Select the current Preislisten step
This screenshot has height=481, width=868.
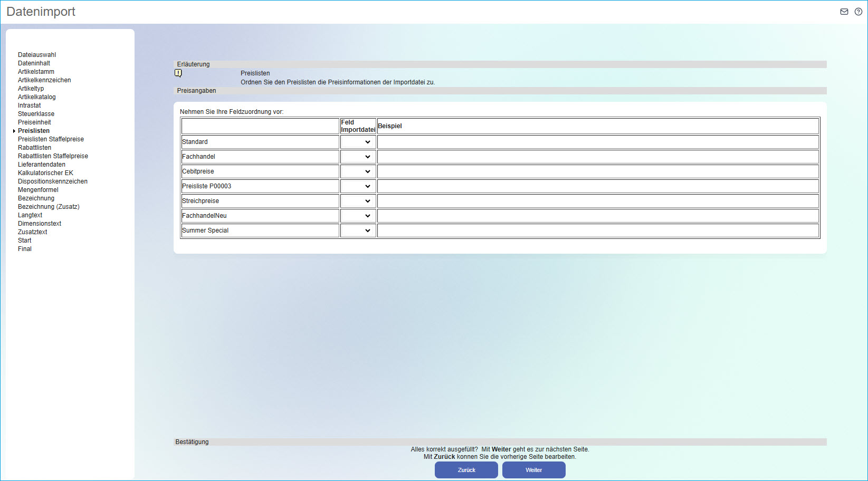pos(34,131)
